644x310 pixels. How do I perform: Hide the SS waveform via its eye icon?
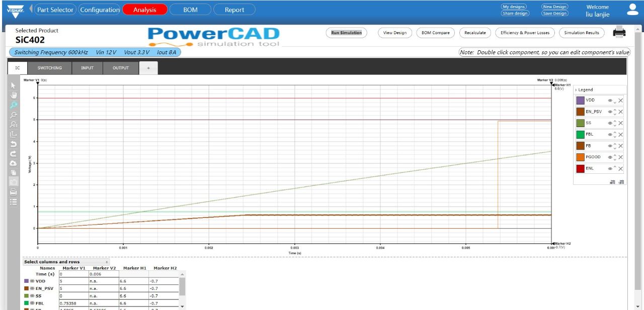[x=610, y=123]
